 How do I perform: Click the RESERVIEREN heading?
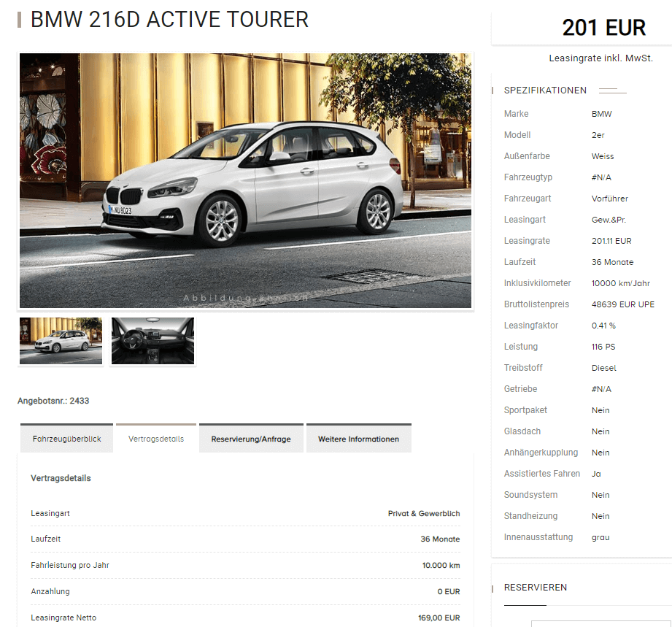tap(536, 588)
